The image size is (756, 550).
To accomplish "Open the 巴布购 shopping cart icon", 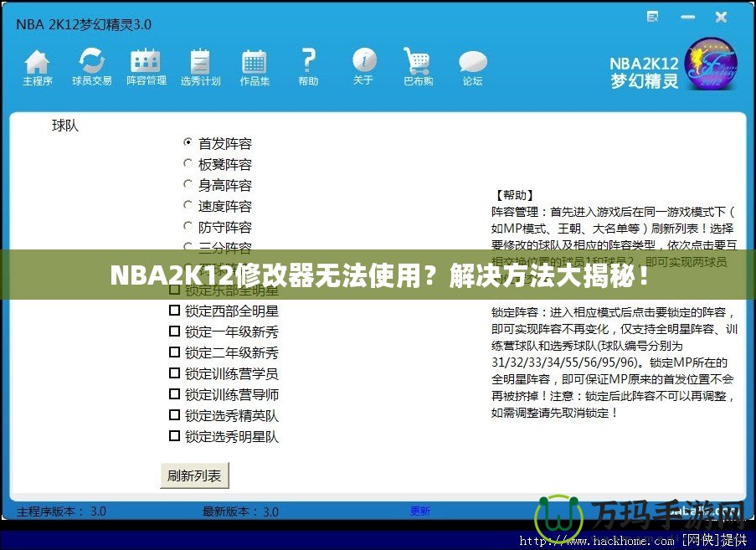I will [418, 68].
